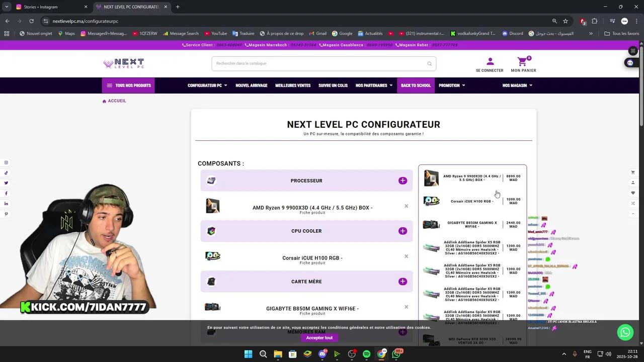The image size is (644, 362).
Task: Click the AMD Ryzen 9 thumbnail in summary
Action: (x=431, y=178)
